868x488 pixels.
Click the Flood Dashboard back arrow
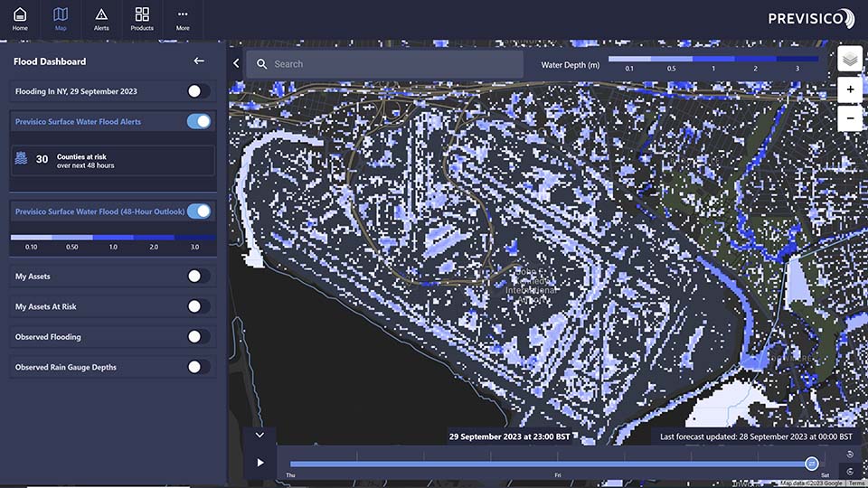coord(199,61)
